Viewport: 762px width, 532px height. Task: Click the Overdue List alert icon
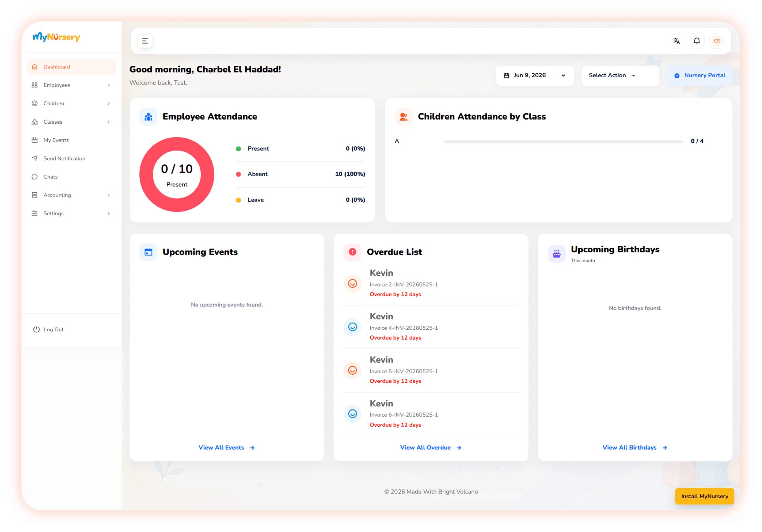tap(352, 252)
